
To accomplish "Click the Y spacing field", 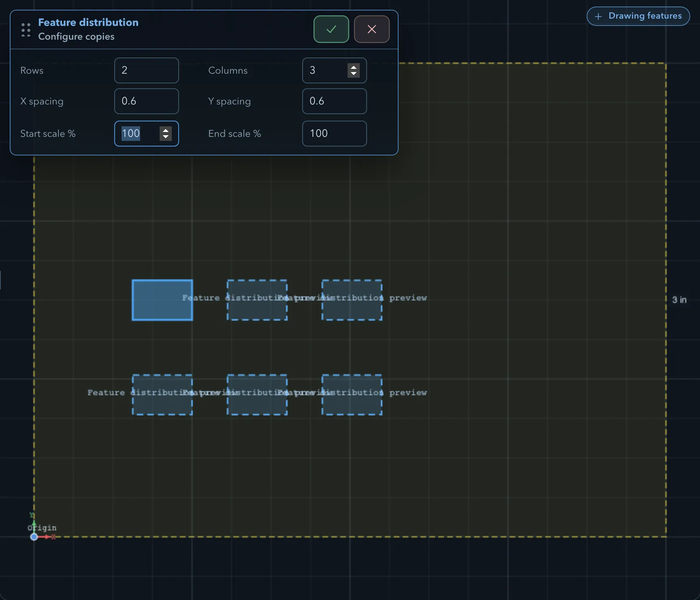I will (x=334, y=101).
